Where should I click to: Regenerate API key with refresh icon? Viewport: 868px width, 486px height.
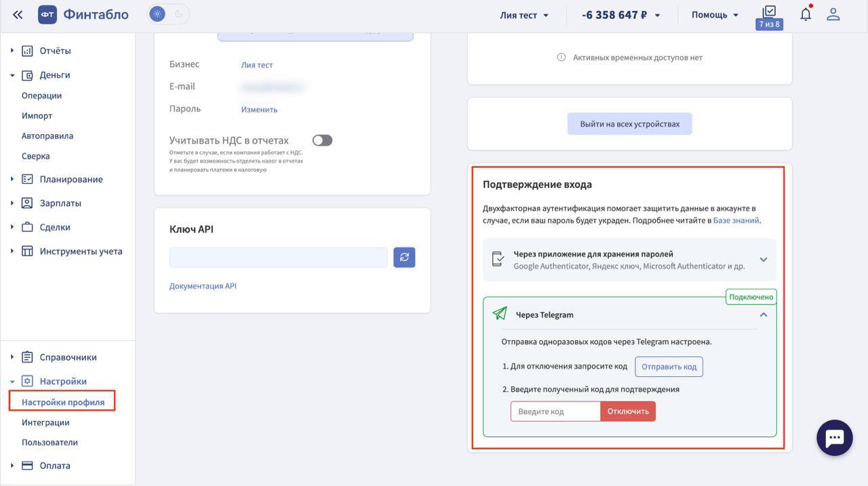(404, 257)
